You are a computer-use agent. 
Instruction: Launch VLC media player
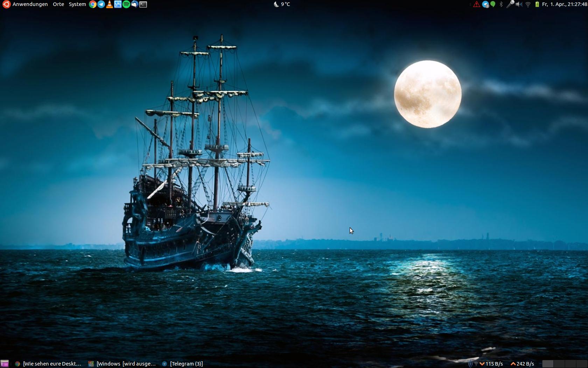point(110,4)
